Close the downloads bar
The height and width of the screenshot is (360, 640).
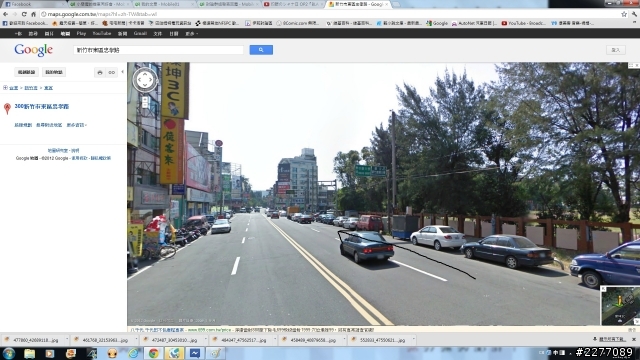coord(634,340)
